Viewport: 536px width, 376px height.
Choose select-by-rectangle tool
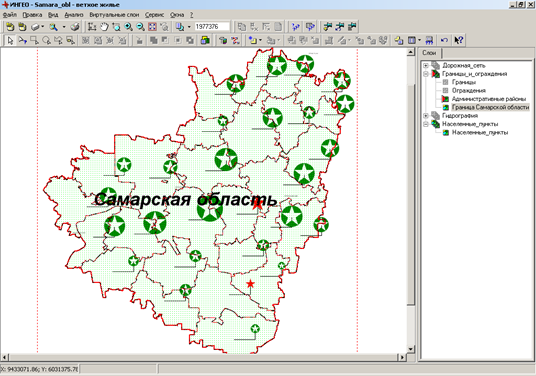(x=35, y=40)
